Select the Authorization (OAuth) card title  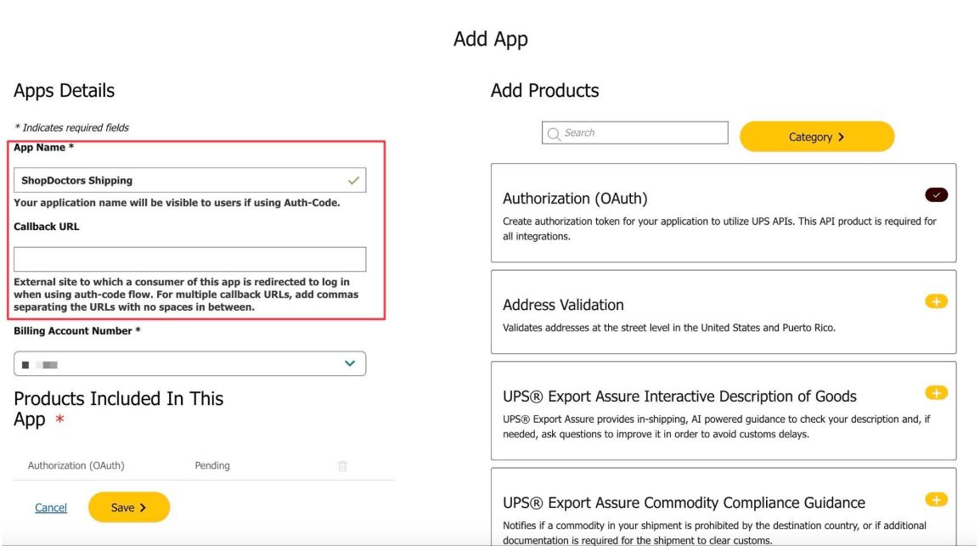tap(575, 199)
